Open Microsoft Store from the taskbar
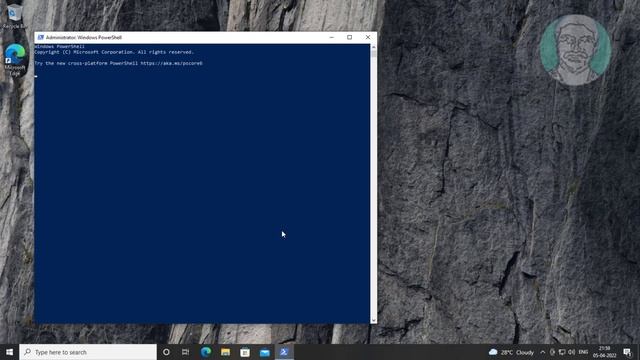The height and width of the screenshot is (360, 640). click(245, 352)
